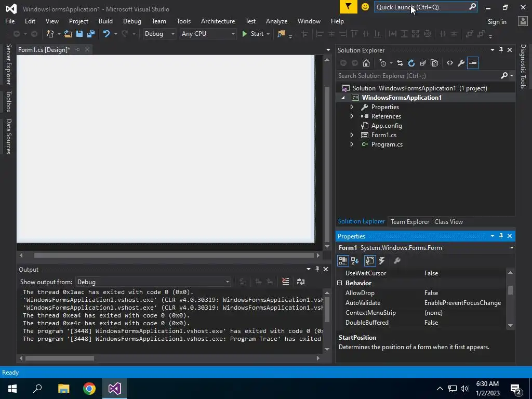
Task: Open the Diagnostic Tools side tab
Action: (x=523, y=66)
